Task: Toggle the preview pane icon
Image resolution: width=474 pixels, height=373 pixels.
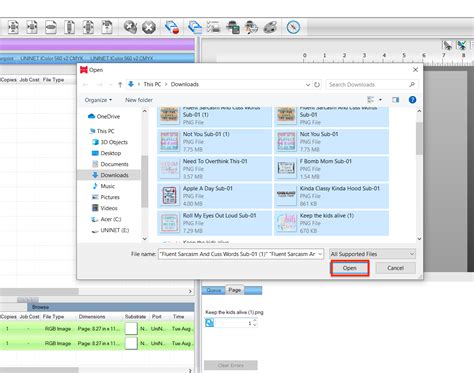Action: coord(396,100)
